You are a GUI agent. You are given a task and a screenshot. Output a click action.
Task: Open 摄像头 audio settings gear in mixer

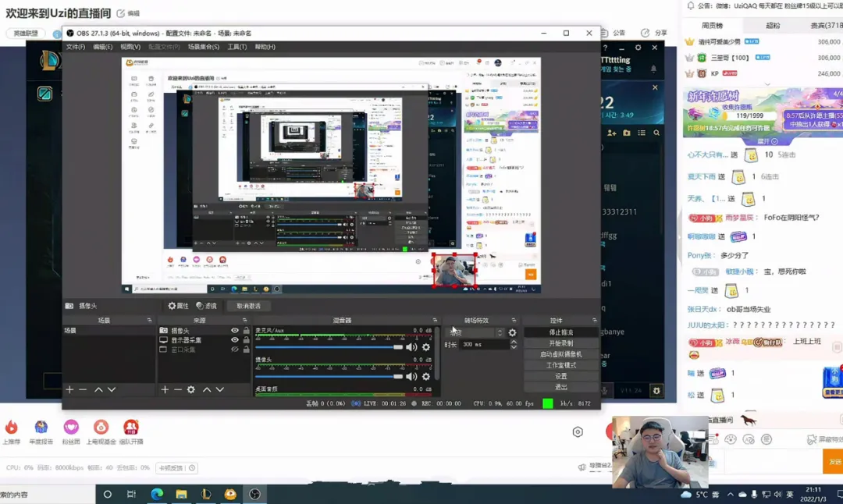[x=426, y=377]
